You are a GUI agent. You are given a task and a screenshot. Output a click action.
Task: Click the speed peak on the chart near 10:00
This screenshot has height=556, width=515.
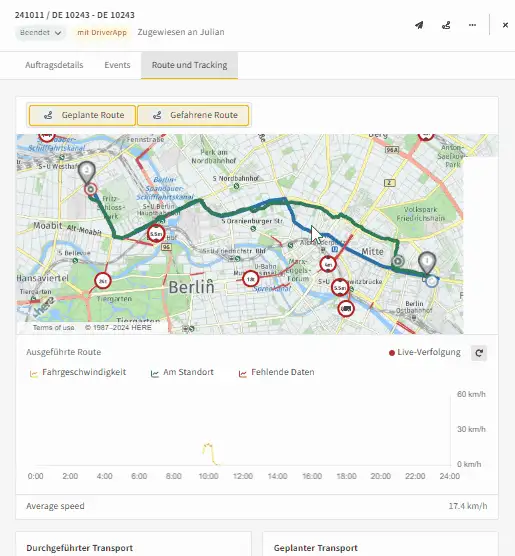point(208,445)
